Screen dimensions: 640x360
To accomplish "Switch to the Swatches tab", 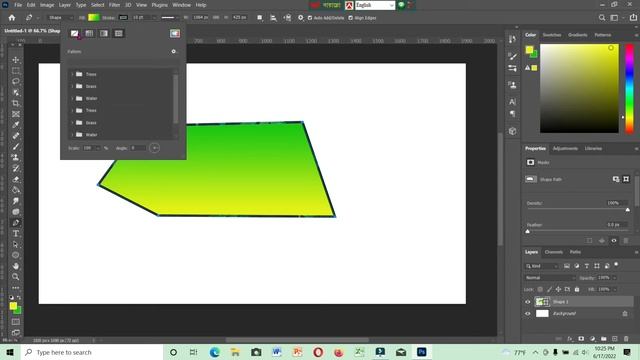I will click(551, 35).
